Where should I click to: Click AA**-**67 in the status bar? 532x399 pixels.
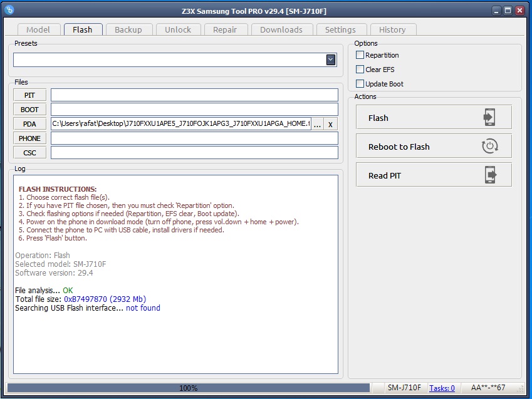(x=488, y=388)
